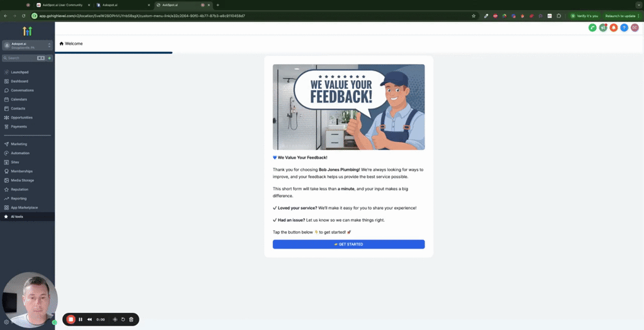644x330 pixels.
Task: Open the Extensions puzzle icon
Action: 558,16
